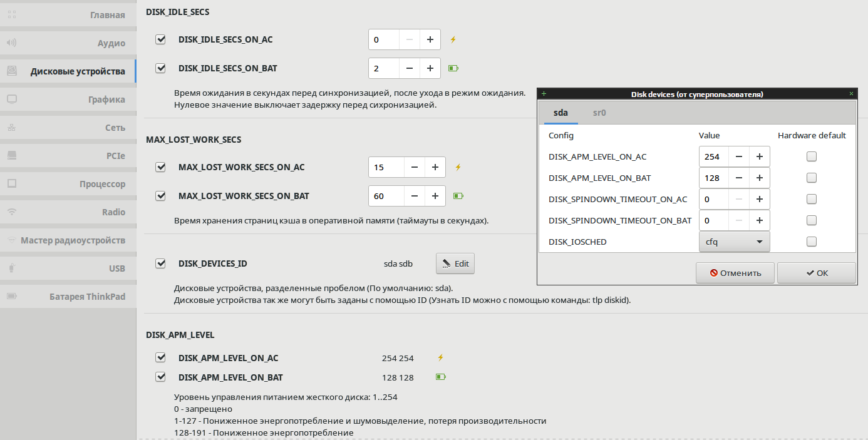Click the Батарея ThinkPad battery icon
868x440 pixels.
pyautogui.click(x=12, y=297)
